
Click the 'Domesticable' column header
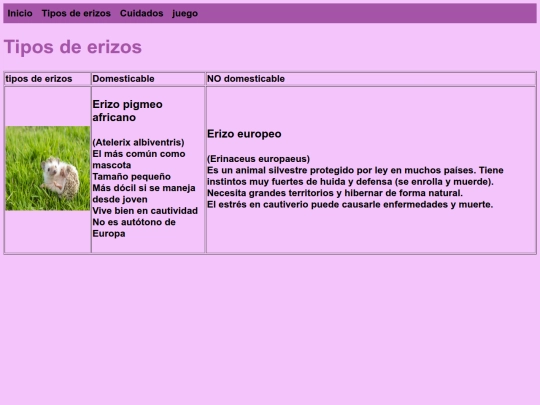pos(123,79)
